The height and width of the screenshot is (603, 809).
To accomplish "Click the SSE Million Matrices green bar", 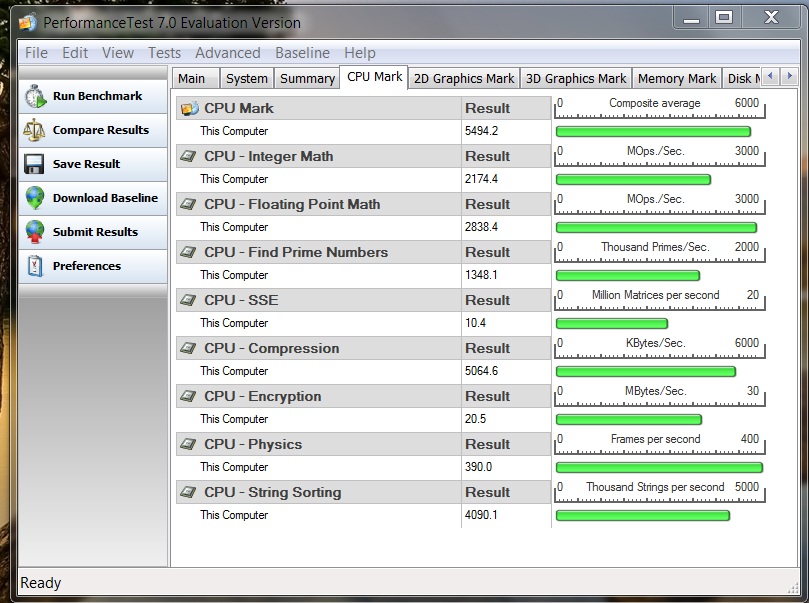I will pos(612,323).
